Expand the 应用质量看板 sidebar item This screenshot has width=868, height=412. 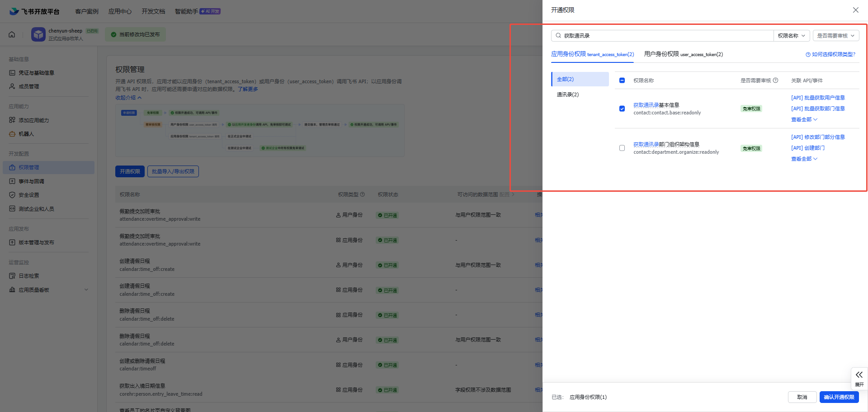coord(48,290)
